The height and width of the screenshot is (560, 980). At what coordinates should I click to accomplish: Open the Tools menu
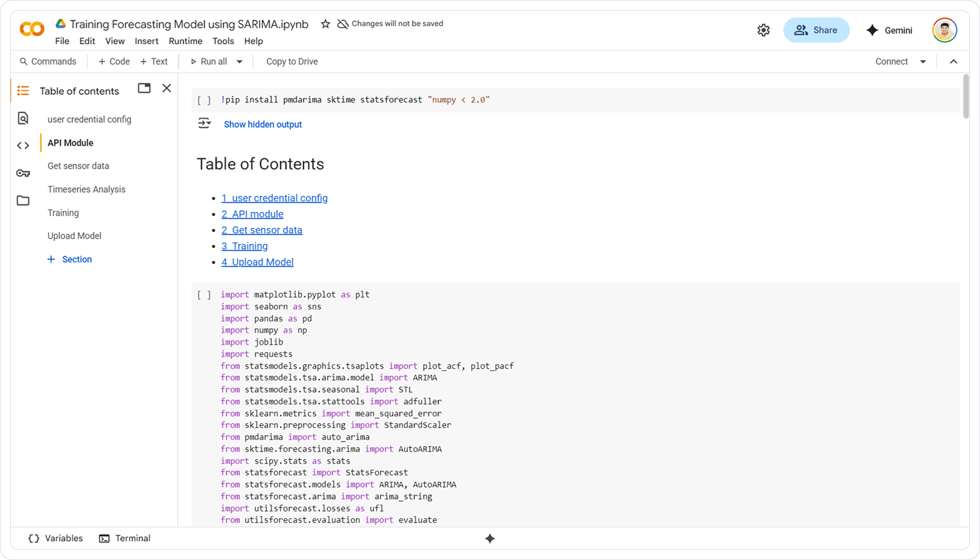[223, 41]
